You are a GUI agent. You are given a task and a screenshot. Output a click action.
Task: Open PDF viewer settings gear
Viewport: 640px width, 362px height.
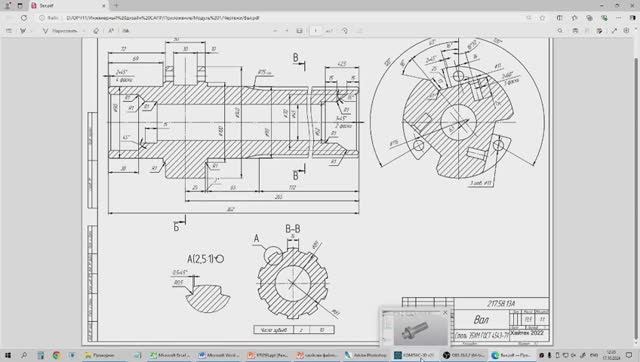click(x=627, y=31)
